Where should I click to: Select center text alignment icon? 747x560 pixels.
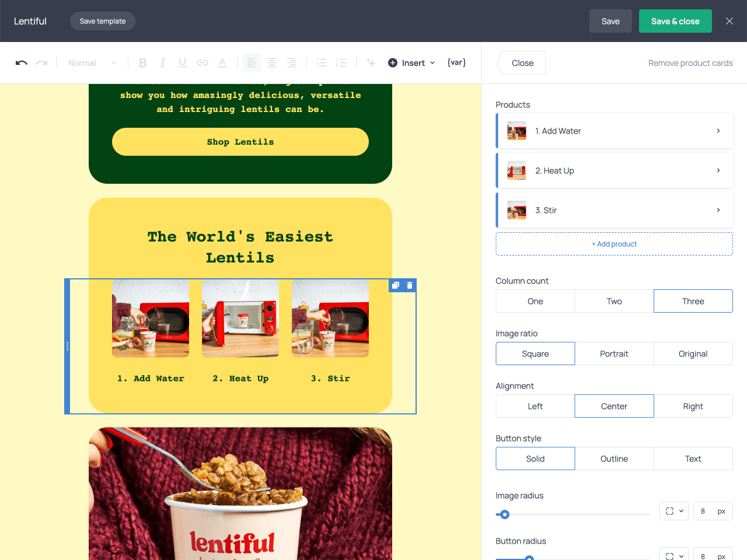(272, 63)
